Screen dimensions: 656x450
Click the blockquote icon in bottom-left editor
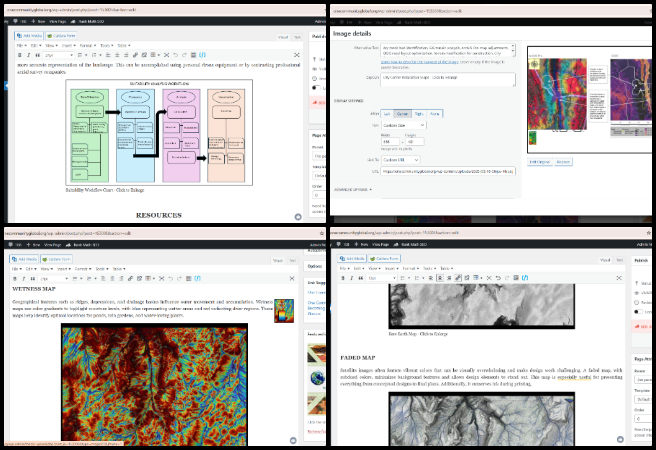click(x=33, y=278)
